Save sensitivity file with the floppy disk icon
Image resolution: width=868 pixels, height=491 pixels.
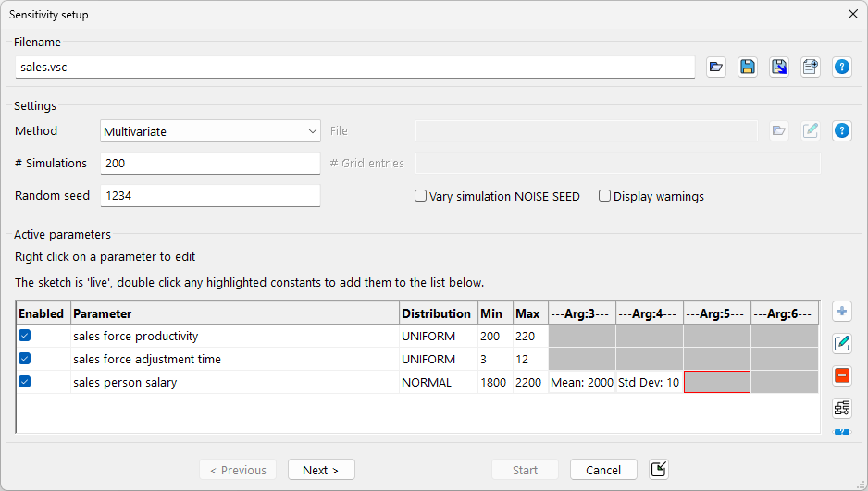[x=748, y=67]
